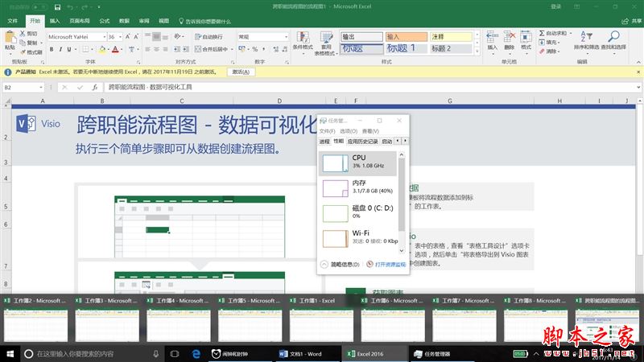Screen dimensions: 644x362
Task: Switch to Processes (进程) tab in Task Manager
Action: tap(324, 142)
